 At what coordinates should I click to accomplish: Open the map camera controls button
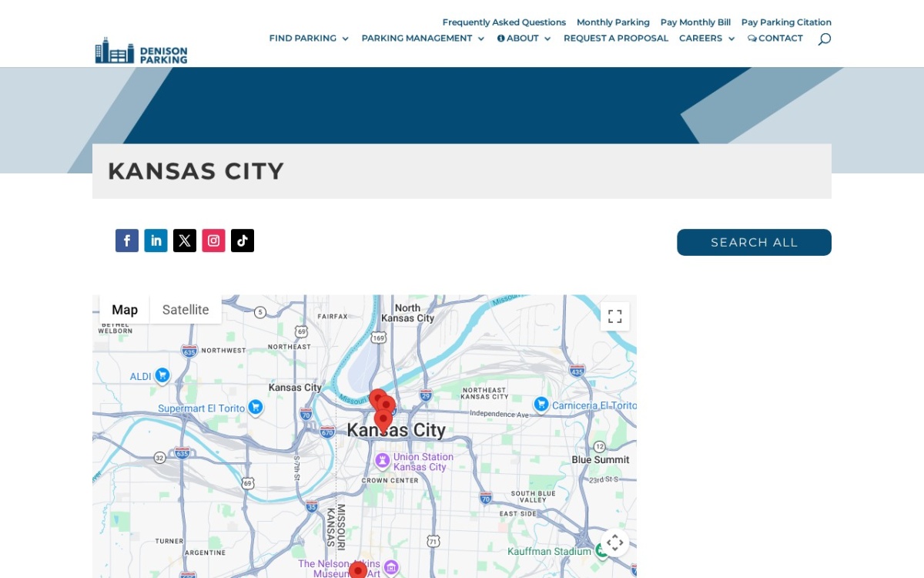(614, 543)
